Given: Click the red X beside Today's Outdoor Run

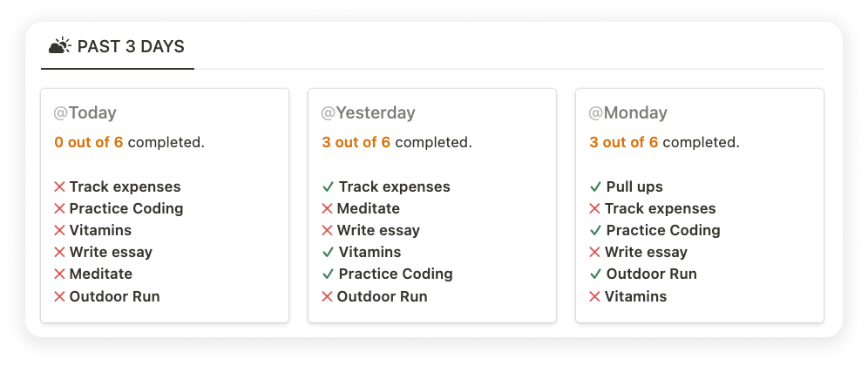Looking at the screenshot, I should click(60, 296).
